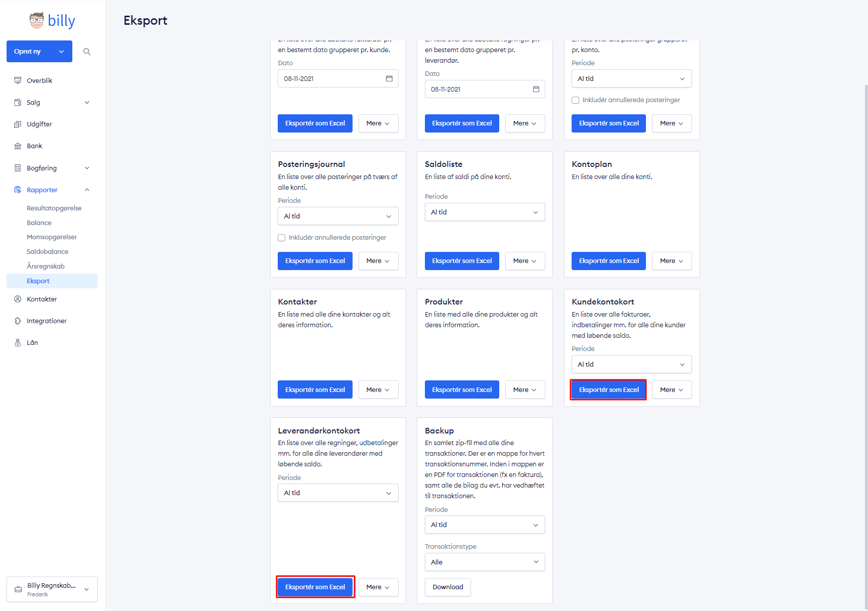The width and height of the screenshot is (868, 611).
Task: Open Kontakter via its person icon
Action: 18,299
